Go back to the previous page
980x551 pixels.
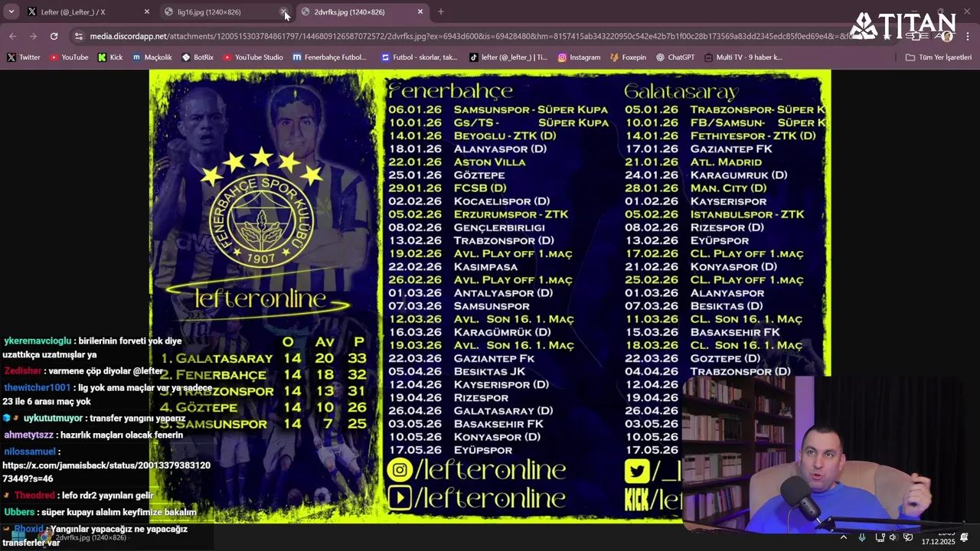click(12, 36)
